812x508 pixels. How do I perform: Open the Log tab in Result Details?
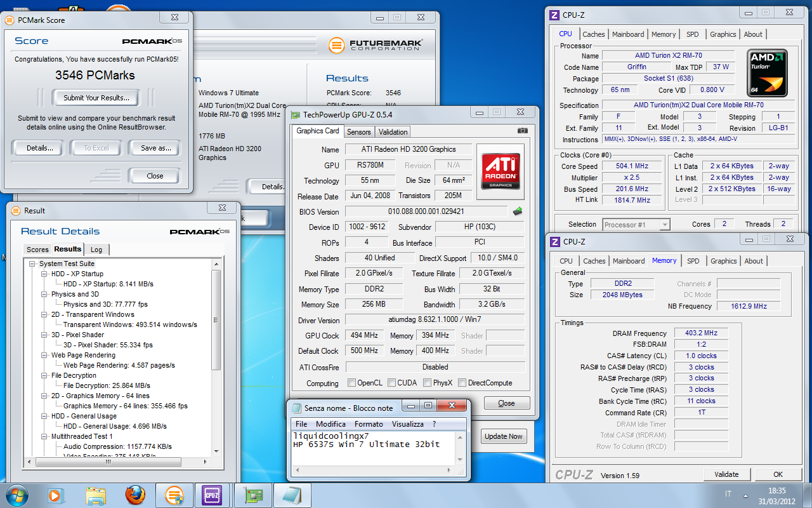(x=96, y=250)
